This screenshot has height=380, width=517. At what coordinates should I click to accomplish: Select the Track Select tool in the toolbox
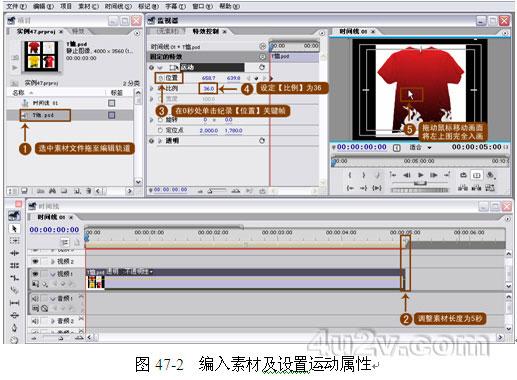(14, 240)
